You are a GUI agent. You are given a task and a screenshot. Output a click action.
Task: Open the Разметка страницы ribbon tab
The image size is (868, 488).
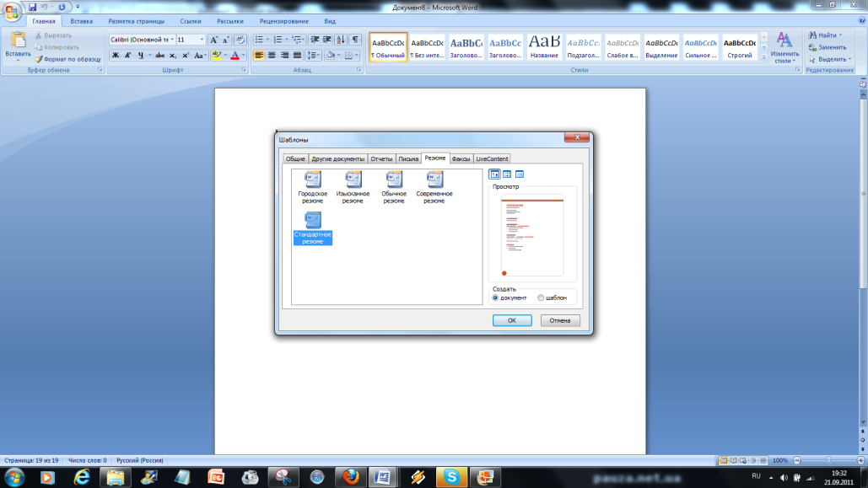[136, 21]
